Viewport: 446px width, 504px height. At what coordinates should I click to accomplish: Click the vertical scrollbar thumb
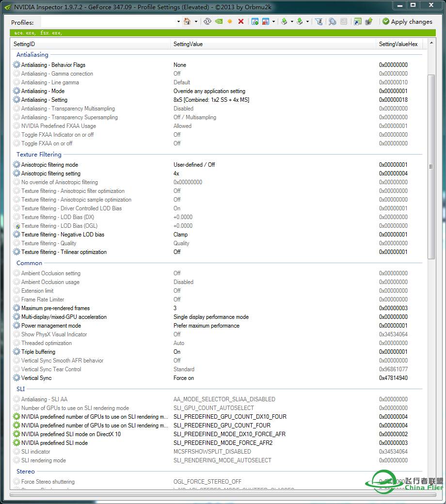(x=431, y=167)
